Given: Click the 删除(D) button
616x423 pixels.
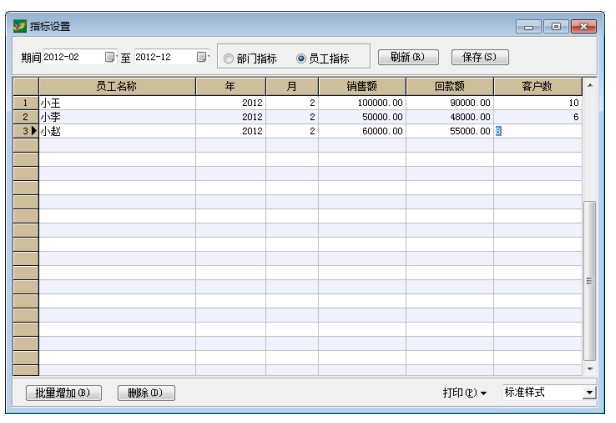Looking at the screenshot, I should (146, 392).
